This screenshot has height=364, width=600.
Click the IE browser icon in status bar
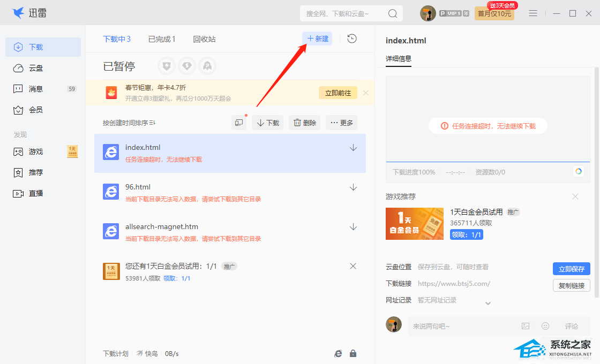click(338, 353)
